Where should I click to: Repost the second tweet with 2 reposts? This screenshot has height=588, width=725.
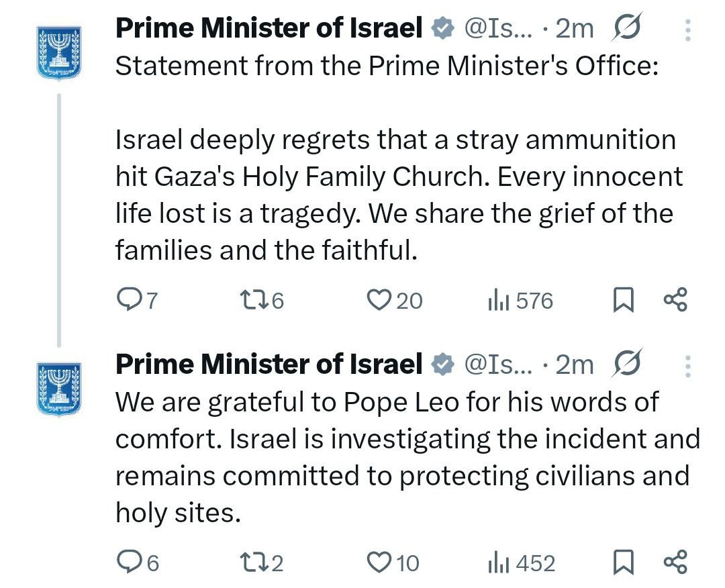click(262, 562)
